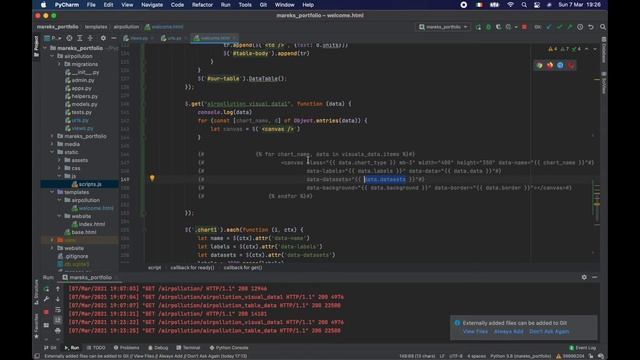
Task: Open Run panel settings gear
Action: tap(584, 277)
